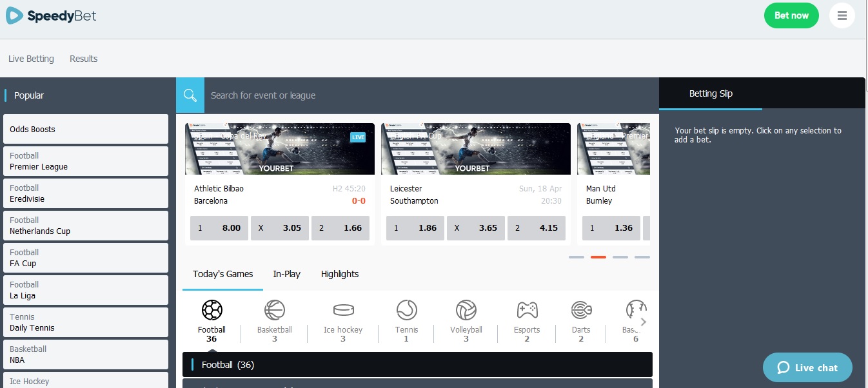
Task: Open Ice Hockey item in sidebar
Action: click(86, 380)
